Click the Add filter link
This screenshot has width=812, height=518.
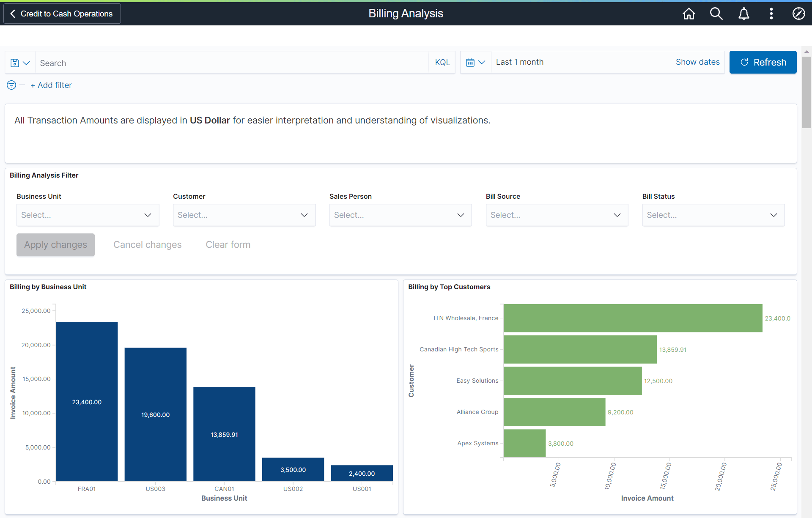coord(51,85)
